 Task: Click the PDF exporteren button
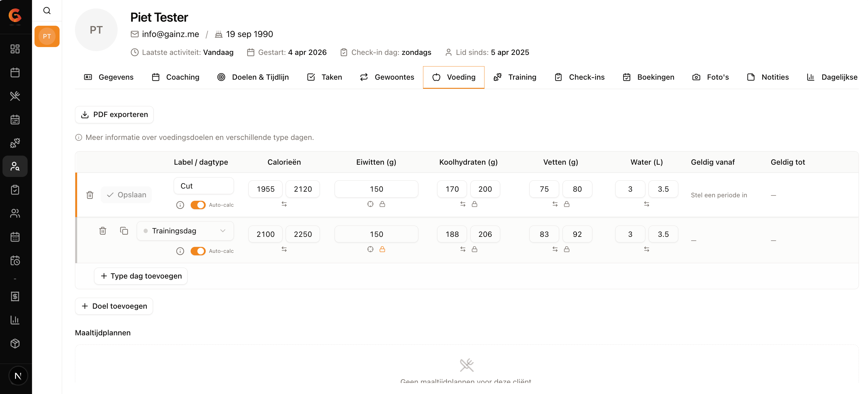tap(114, 114)
